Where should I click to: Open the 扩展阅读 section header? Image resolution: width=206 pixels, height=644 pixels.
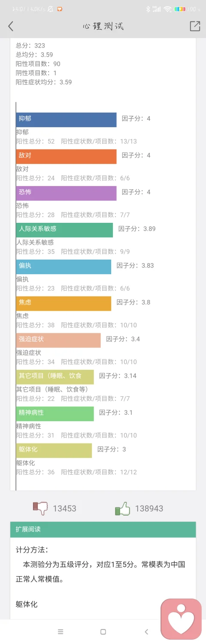(x=103, y=529)
